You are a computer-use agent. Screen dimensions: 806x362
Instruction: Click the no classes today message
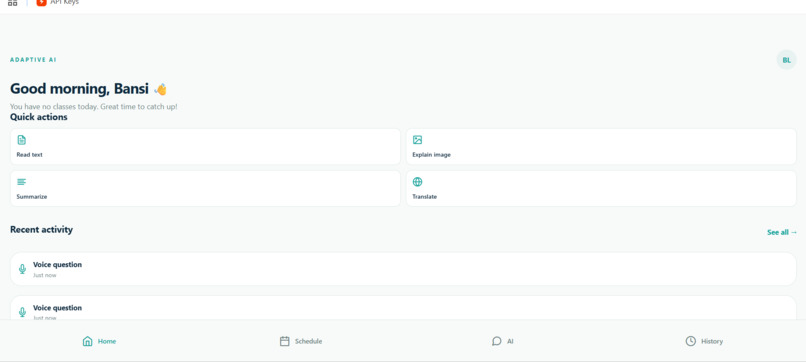(x=94, y=107)
